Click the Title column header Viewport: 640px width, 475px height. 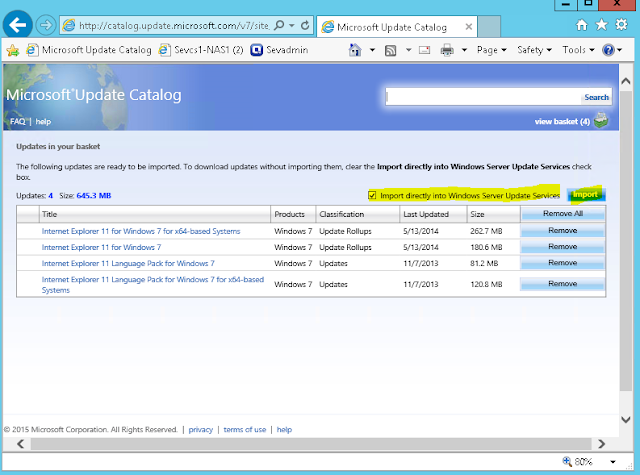click(155, 214)
